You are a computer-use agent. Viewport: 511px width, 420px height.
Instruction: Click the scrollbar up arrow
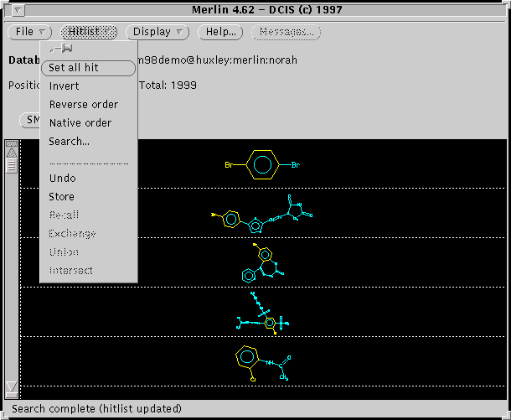tap(12, 152)
